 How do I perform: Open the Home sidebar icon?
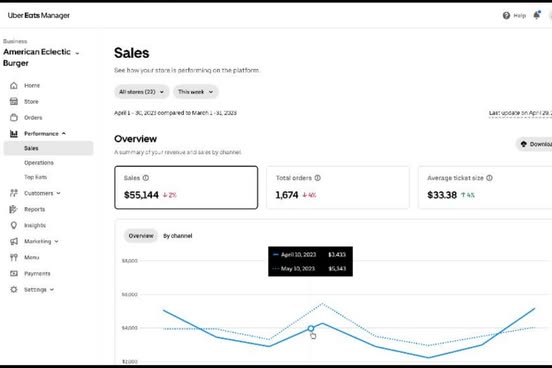click(x=14, y=86)
